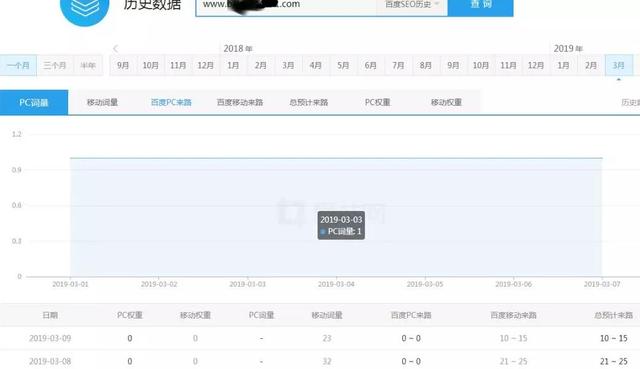The height and width of the screenshot is (369, 640).
Task: Click the 0.3 y-axis value
Action: coord(17,241)
